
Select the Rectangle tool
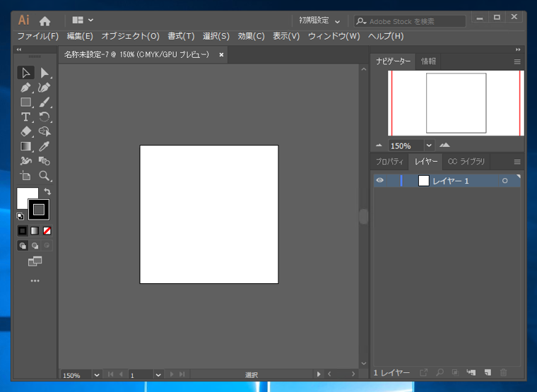point(25,102)
